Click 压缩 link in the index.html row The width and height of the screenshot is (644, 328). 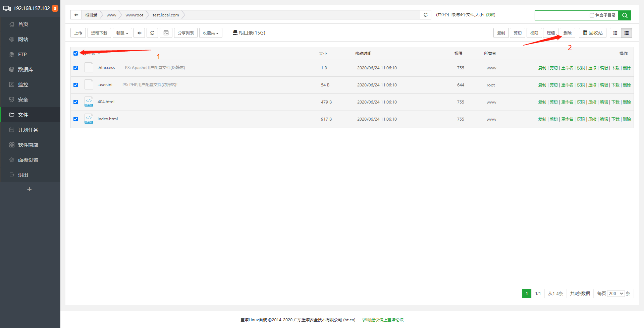pyautogui.click(x=592, y=119)
